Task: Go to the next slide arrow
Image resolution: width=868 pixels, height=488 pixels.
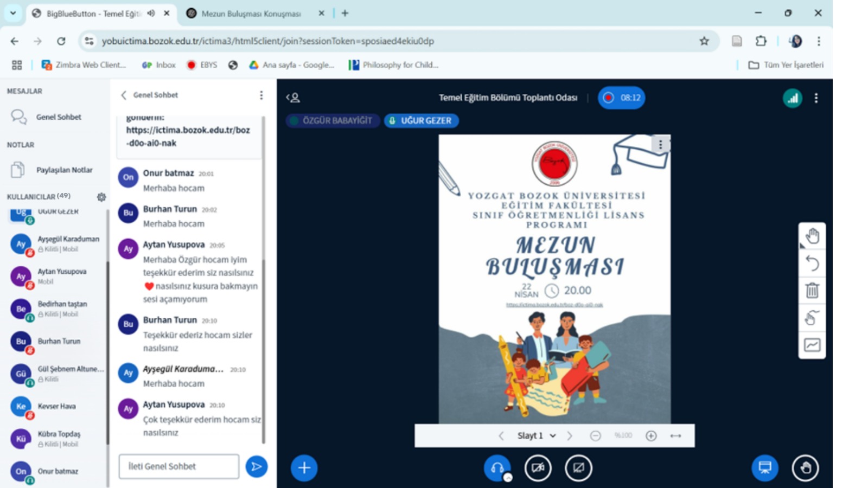Action: pos(570,436)
